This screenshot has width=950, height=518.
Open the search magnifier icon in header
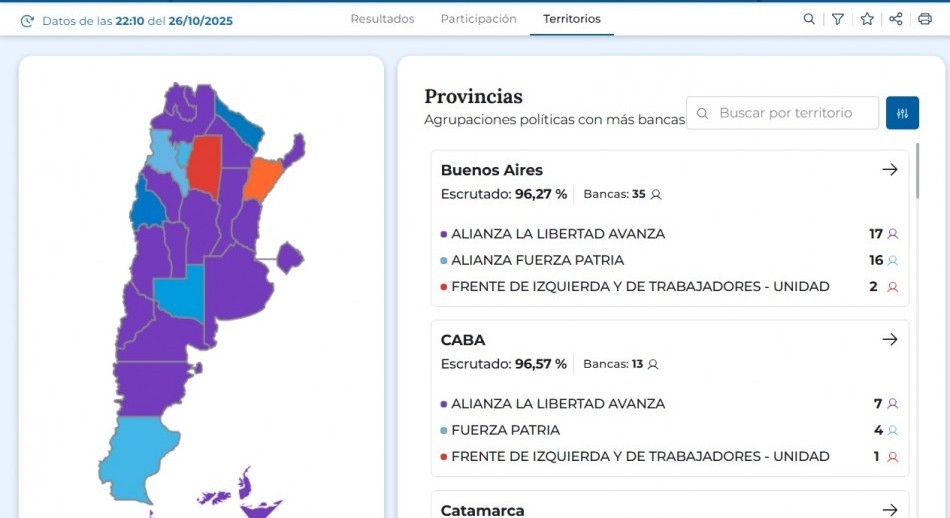click(x=809, y=19)
